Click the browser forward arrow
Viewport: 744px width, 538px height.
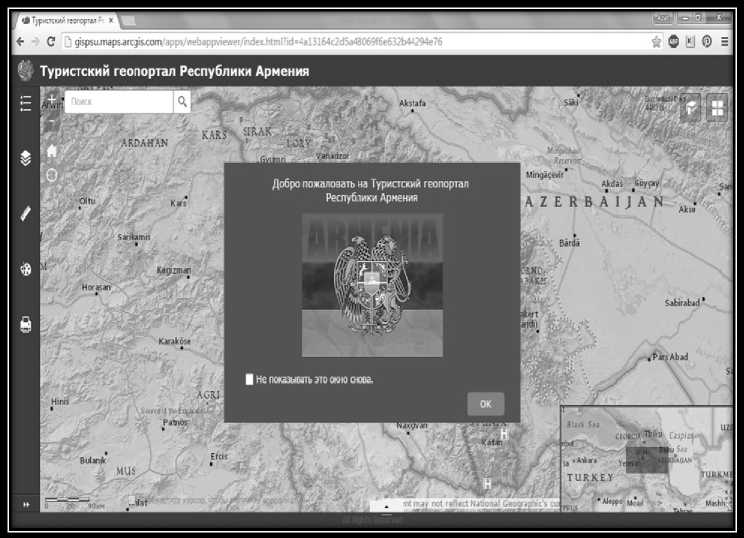pyautogui.click(x=36, y=42)
